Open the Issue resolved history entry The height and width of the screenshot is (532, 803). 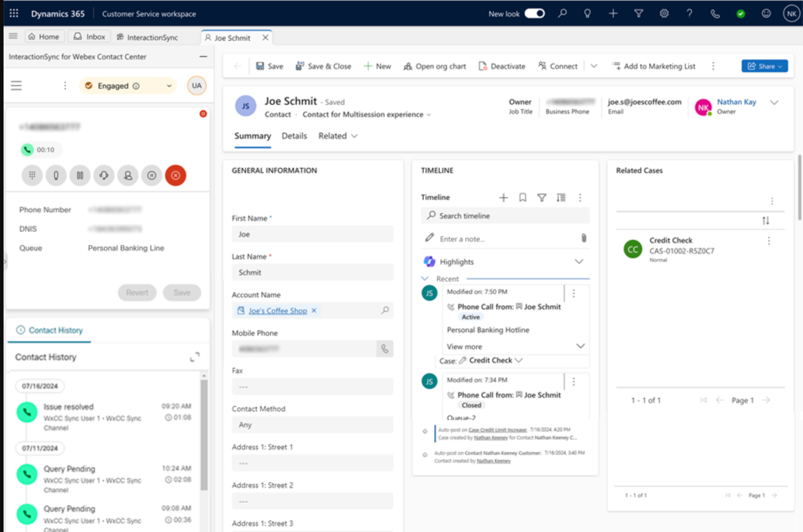coord(108,417)
